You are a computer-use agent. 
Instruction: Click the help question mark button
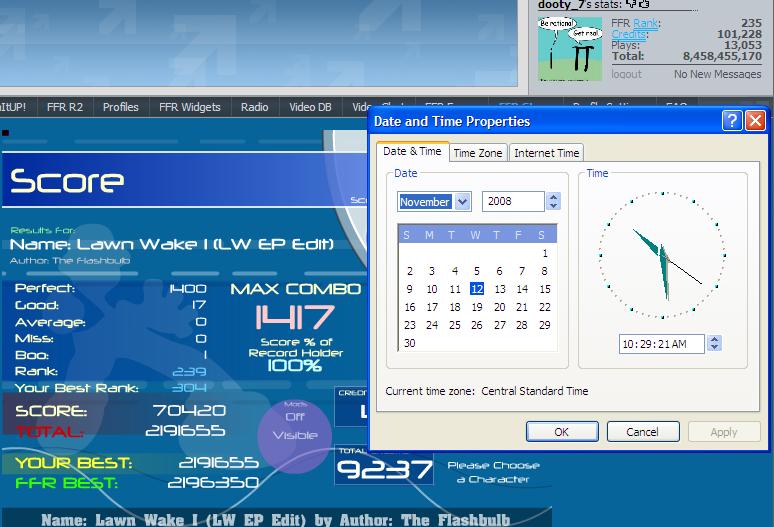732,121
